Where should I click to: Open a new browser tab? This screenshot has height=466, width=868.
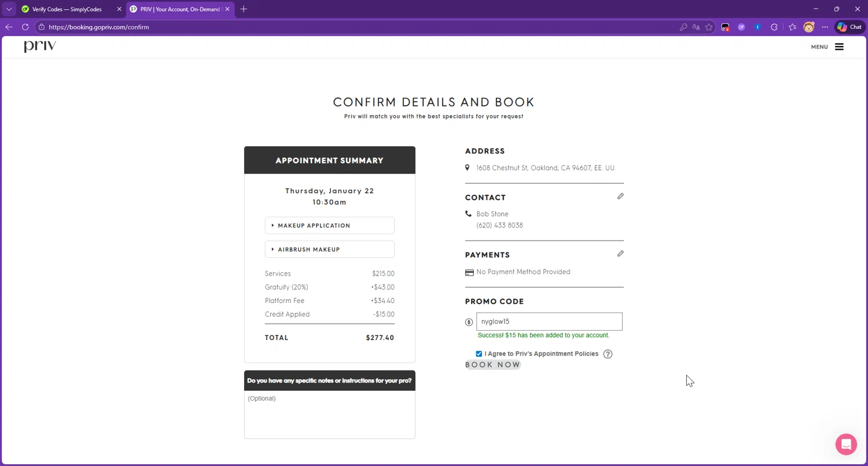[244, 9]
